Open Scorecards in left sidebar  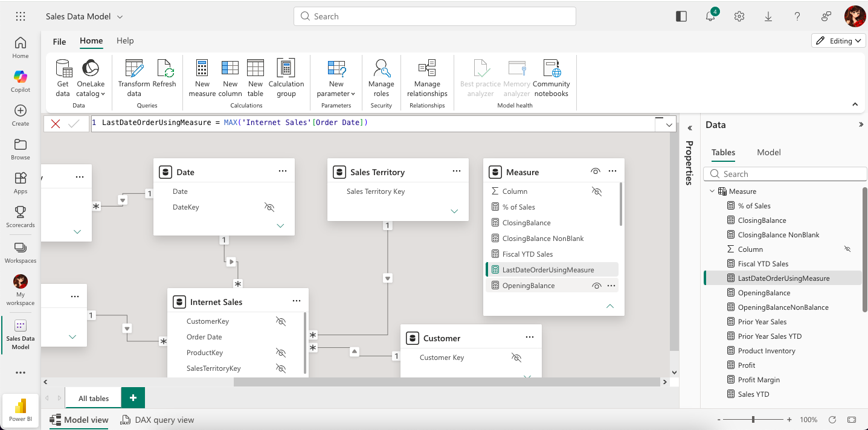21,217
